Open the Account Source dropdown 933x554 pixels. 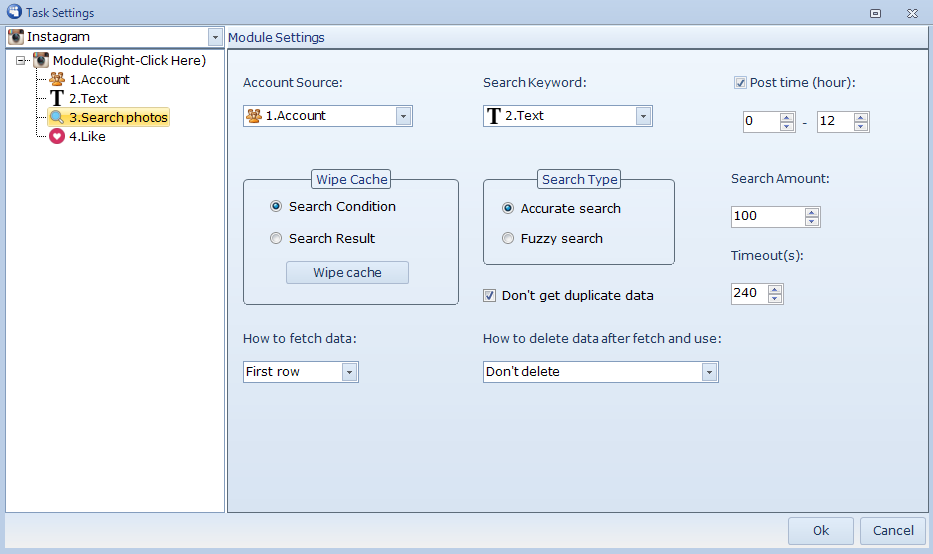(x=403, y=116)
